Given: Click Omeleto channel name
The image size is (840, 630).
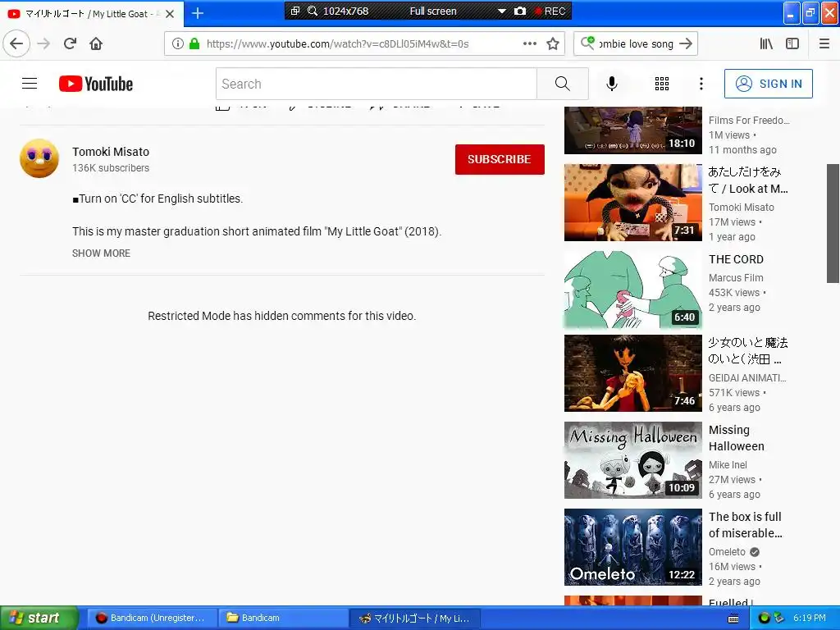Looking at the screenshot, I should tap(727, 552).
